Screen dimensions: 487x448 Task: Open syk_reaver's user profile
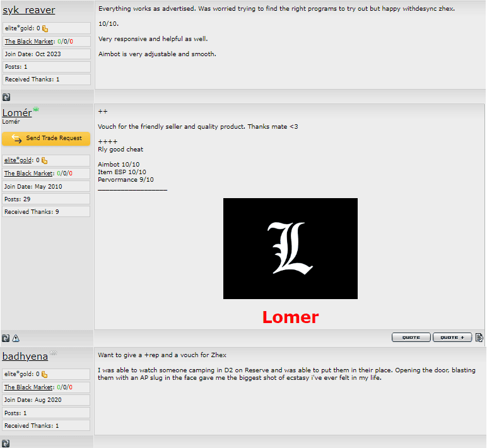coord(28,10)
